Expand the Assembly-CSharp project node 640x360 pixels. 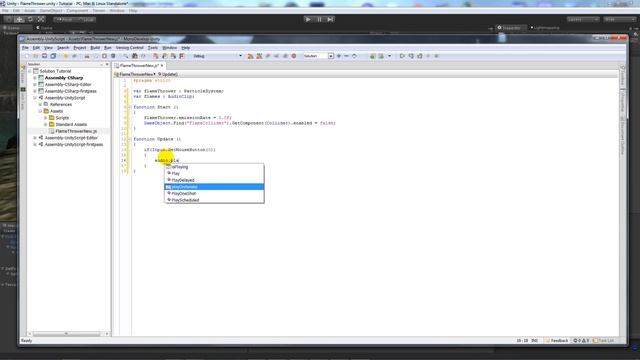[x=35, y=78]
